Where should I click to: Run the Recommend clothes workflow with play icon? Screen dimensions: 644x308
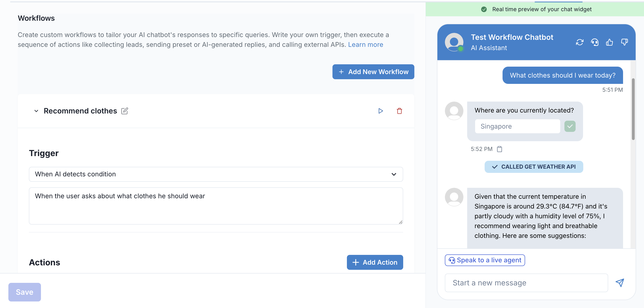click(380, 111)
